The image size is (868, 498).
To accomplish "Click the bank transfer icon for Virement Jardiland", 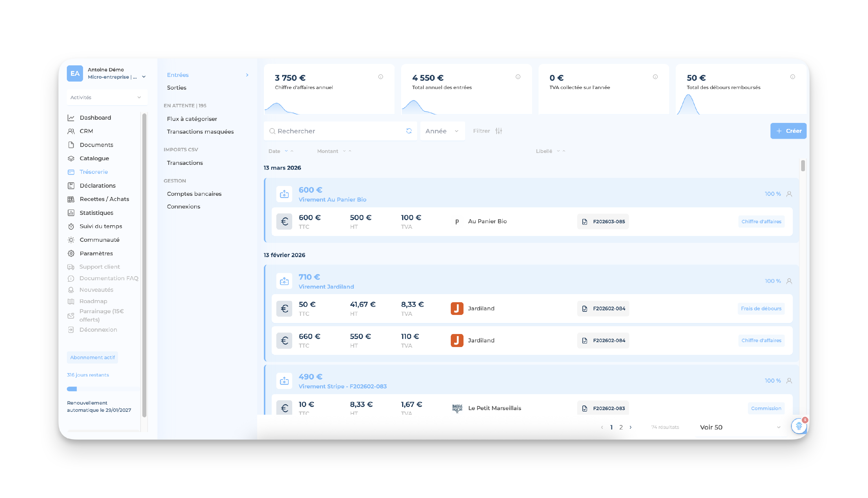I will (x=284, y=281).
